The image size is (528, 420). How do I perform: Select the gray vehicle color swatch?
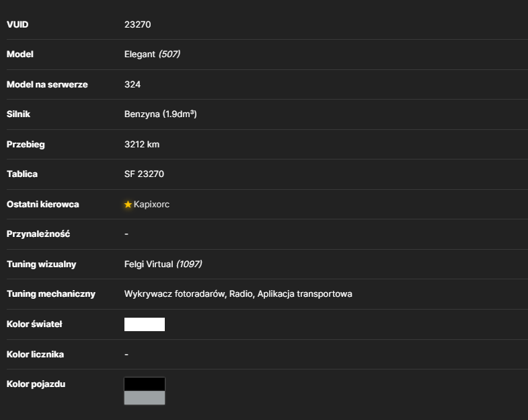pos(145,398)
